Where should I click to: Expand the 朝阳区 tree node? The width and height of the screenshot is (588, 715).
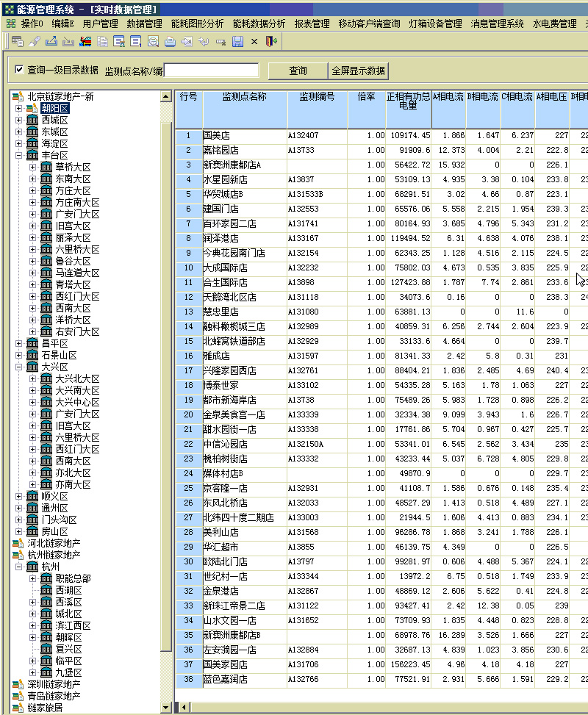(x=18, y=109)
